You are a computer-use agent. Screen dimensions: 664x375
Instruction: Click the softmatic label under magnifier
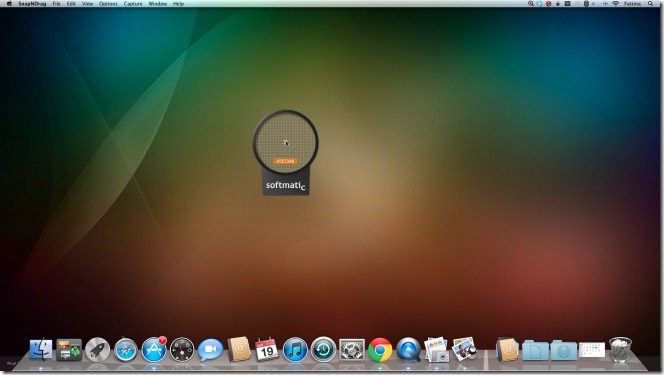click(x=285, y=185)
